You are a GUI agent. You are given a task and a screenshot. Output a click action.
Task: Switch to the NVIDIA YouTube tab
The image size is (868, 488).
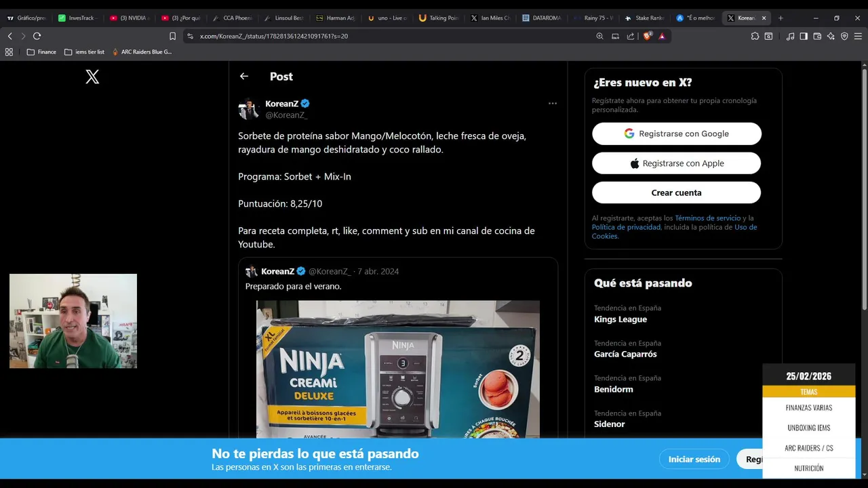click(x=130, y=18)
